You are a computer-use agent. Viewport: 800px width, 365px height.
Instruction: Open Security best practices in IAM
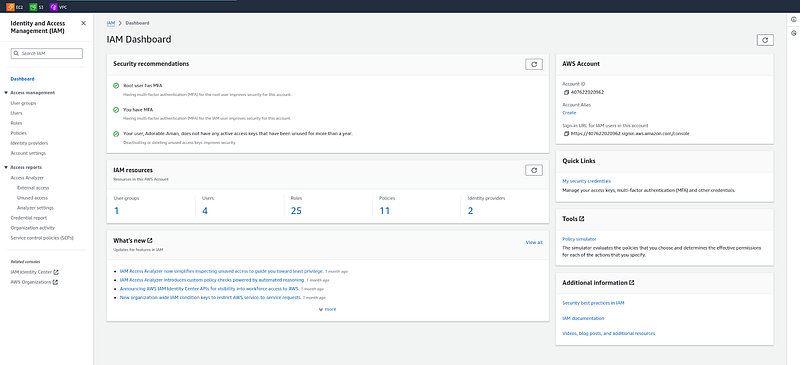tap(593, 303)
